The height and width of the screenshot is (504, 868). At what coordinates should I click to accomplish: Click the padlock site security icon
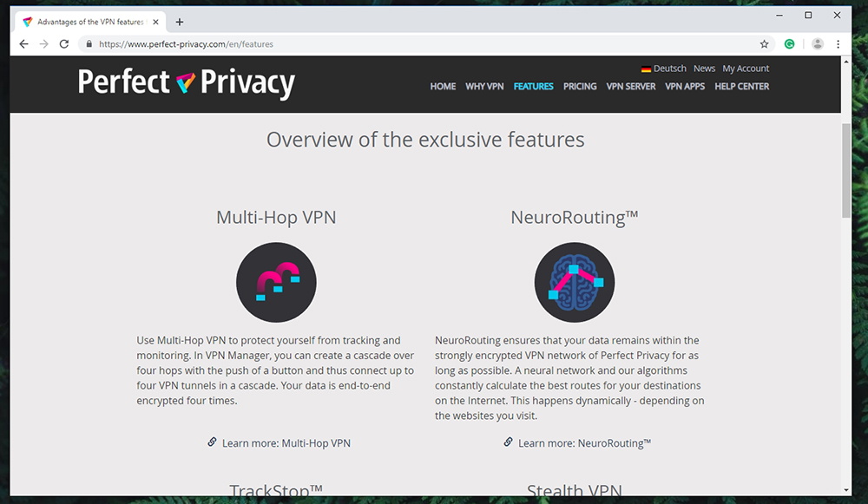[x=89, y=43]
